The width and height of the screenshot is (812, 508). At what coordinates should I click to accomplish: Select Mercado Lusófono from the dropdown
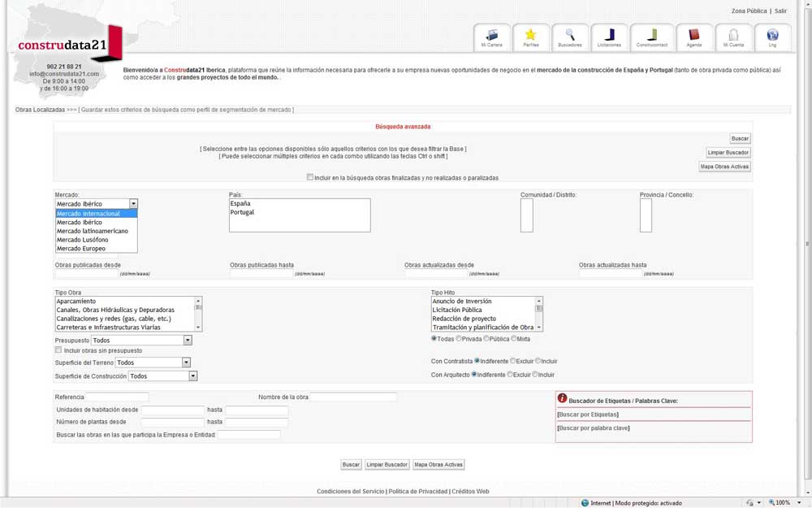coord(97,240)
